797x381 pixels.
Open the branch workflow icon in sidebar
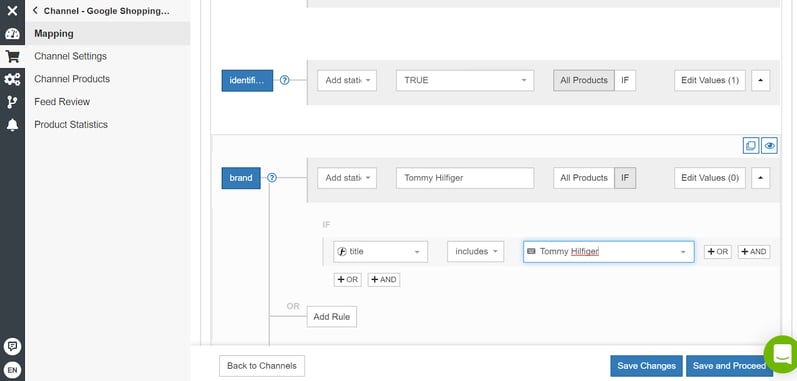12,102
